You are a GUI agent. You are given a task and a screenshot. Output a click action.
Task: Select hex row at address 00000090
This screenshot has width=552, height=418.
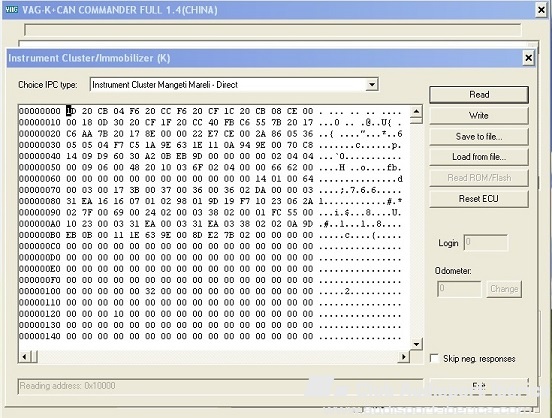pos(210,212)
